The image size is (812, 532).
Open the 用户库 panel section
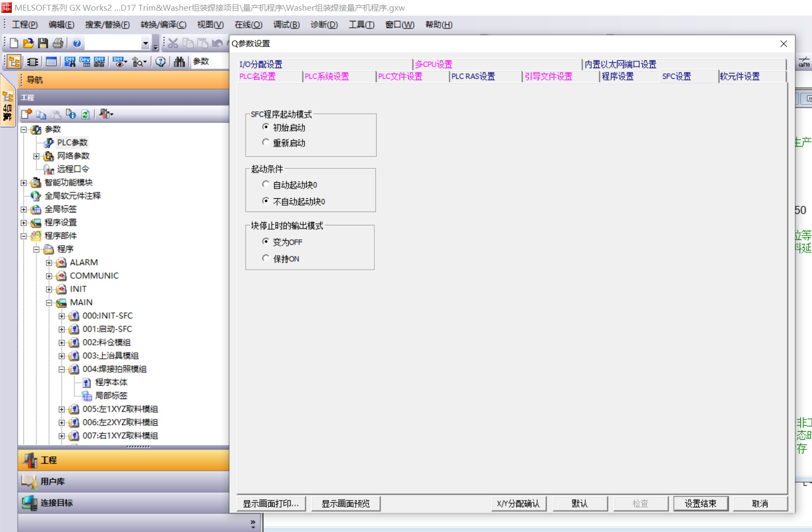pos(52,481)
